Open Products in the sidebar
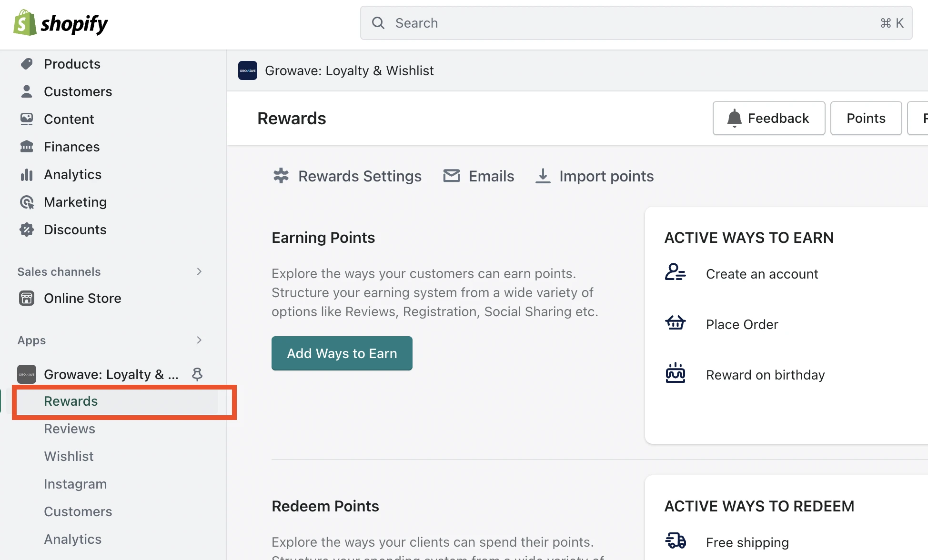The width and height of the screenshot is (928, 560). 72,64
